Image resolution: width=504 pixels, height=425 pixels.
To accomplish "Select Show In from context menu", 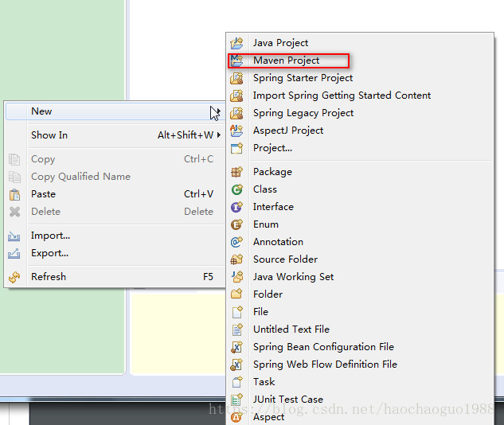I will 115,135.
